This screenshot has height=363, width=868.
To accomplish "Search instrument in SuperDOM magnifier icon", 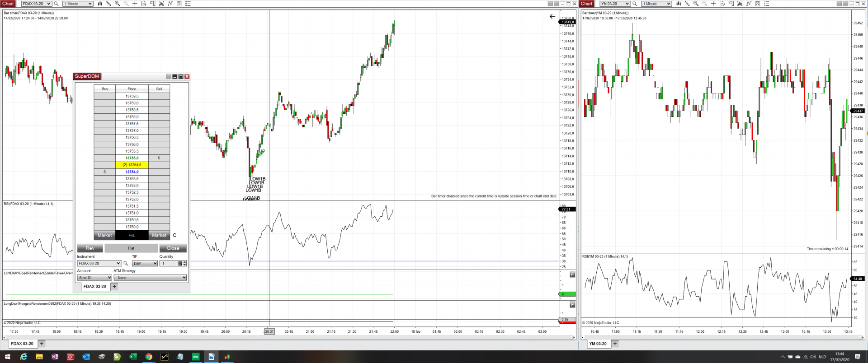I will (x=126, y=264).
